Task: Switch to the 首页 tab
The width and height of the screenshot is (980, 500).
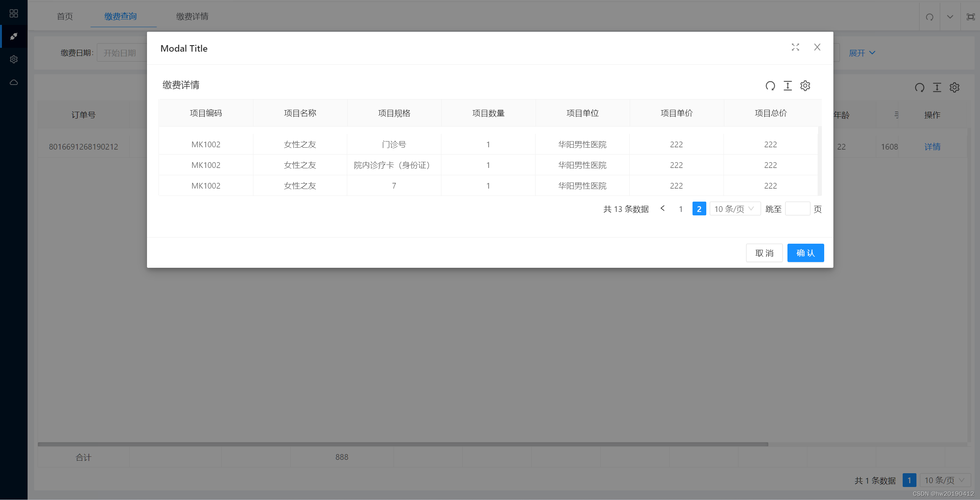Action: [65, 16]
